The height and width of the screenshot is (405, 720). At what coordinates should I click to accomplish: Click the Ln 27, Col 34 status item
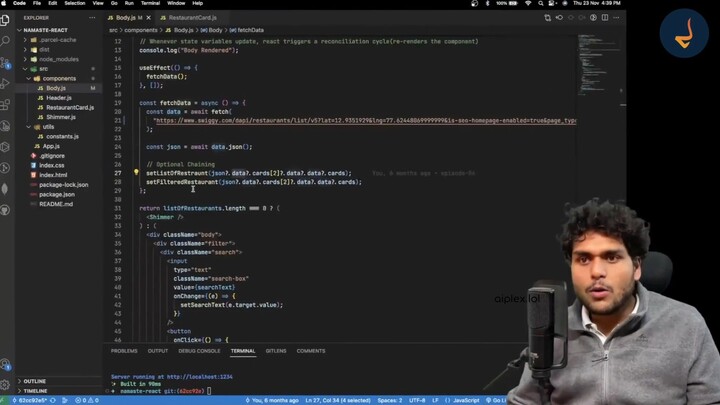[x=338, y=400]
